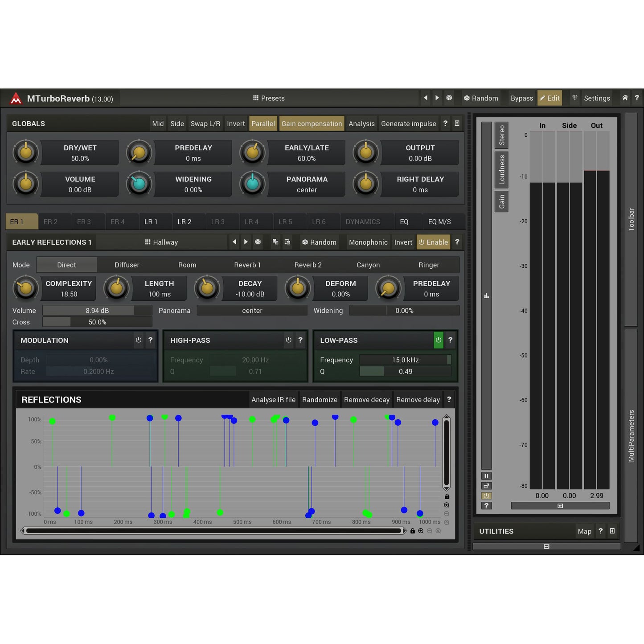Click the Cross slider showing 50.0%

click(97, 322)
